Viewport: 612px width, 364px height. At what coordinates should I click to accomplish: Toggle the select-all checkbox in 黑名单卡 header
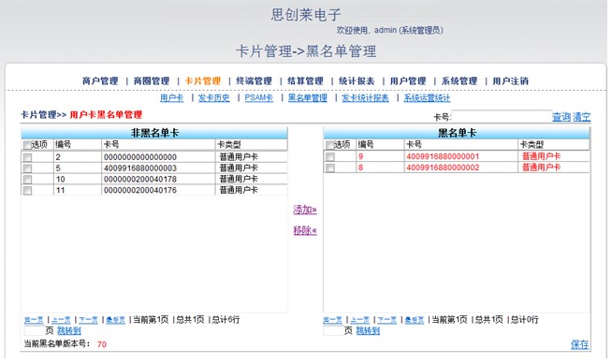(329, 146)
